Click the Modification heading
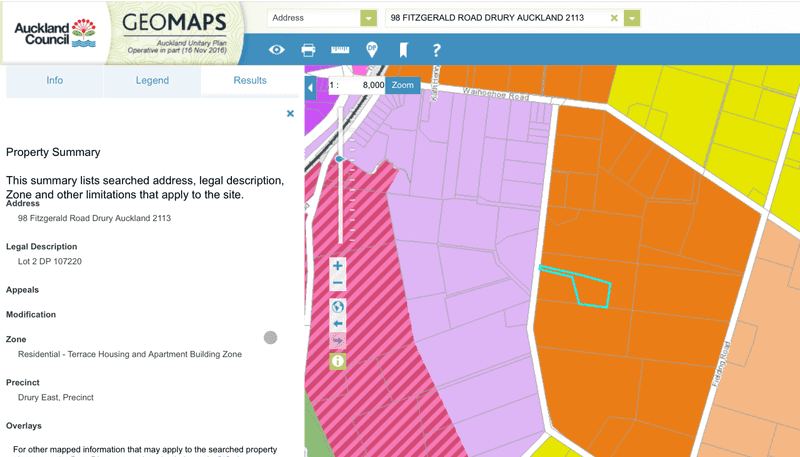This screenshot has width=800, height=457. click(x=31, y=315)
